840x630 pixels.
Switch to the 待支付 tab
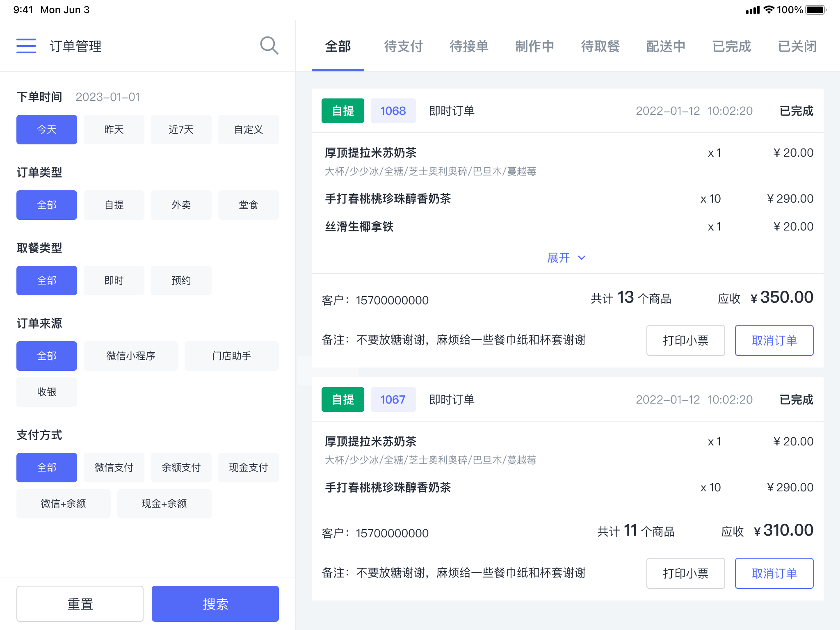pyautogui.click(x=404, y=46)
